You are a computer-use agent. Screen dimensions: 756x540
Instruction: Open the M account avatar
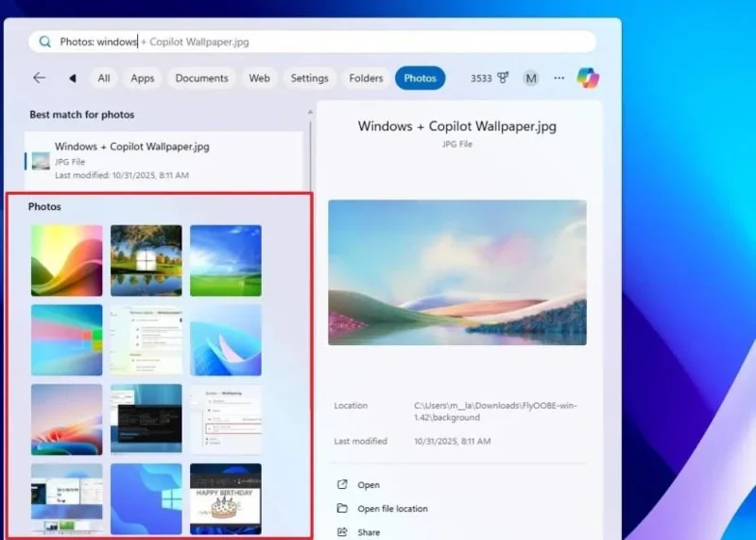531,78
